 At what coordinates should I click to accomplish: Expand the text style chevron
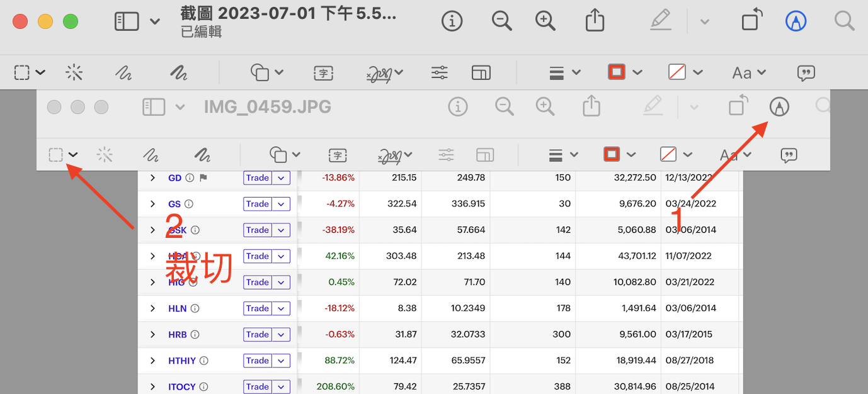(761, 72)
